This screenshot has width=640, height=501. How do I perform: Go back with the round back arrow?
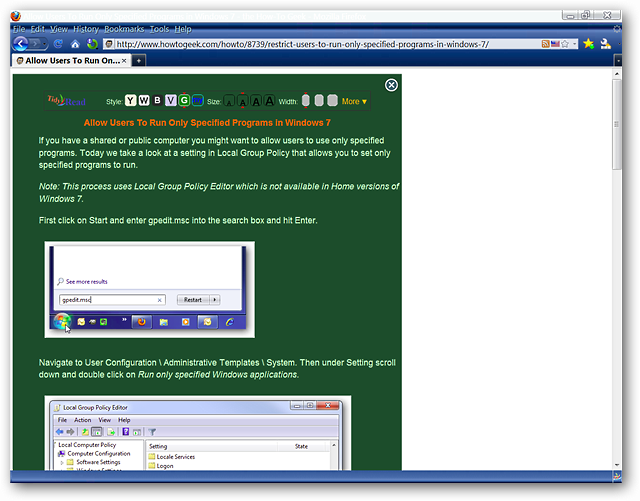tap(20, 44)
